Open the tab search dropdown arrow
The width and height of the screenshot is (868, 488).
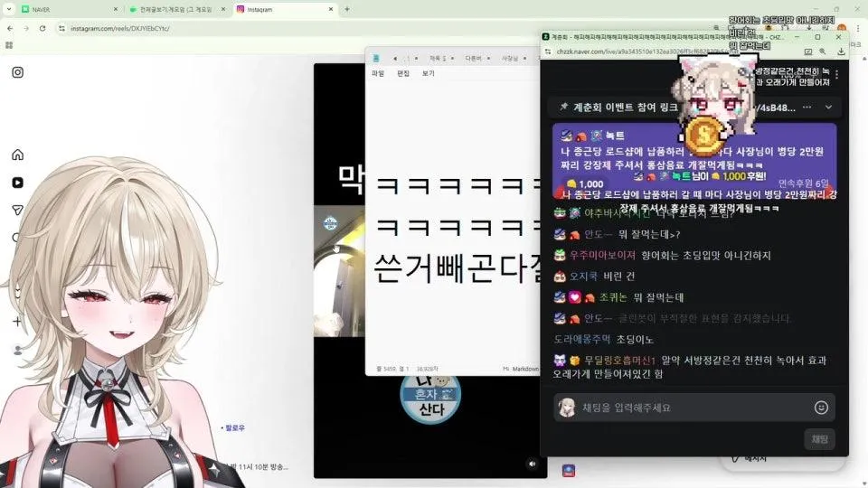point(8,9)
